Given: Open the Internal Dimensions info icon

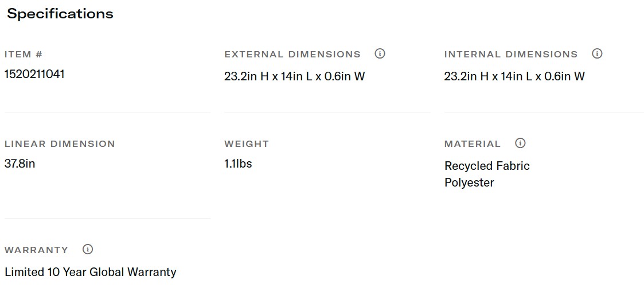Looking at the screenshot, I should pos(597,54).
